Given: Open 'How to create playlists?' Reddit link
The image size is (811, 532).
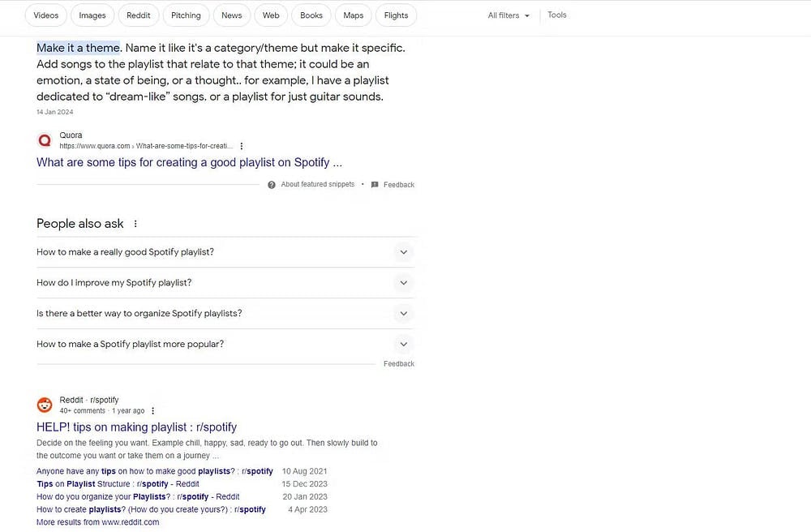Looking at the screenshot, I should 151,510.
